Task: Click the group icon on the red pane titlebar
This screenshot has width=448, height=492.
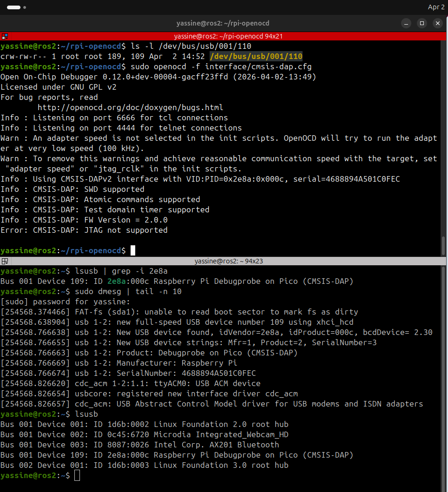Action: [4, 36]
